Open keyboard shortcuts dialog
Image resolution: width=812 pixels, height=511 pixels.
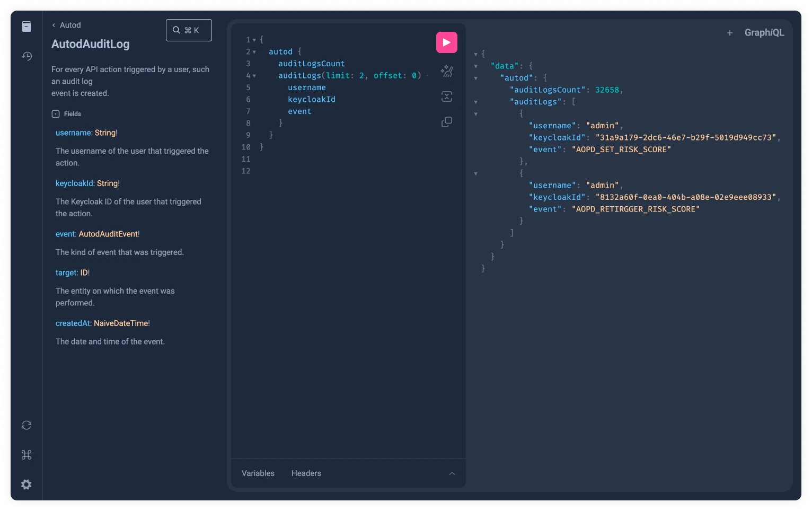pyautogui.click(x=26, y=455)
